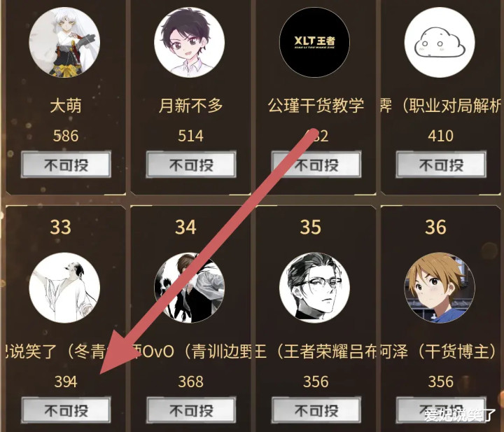Click 不可投 button below 368 votes
Image resolution: width=504 pixels, height=432 pixels.
tap(191, 410)
